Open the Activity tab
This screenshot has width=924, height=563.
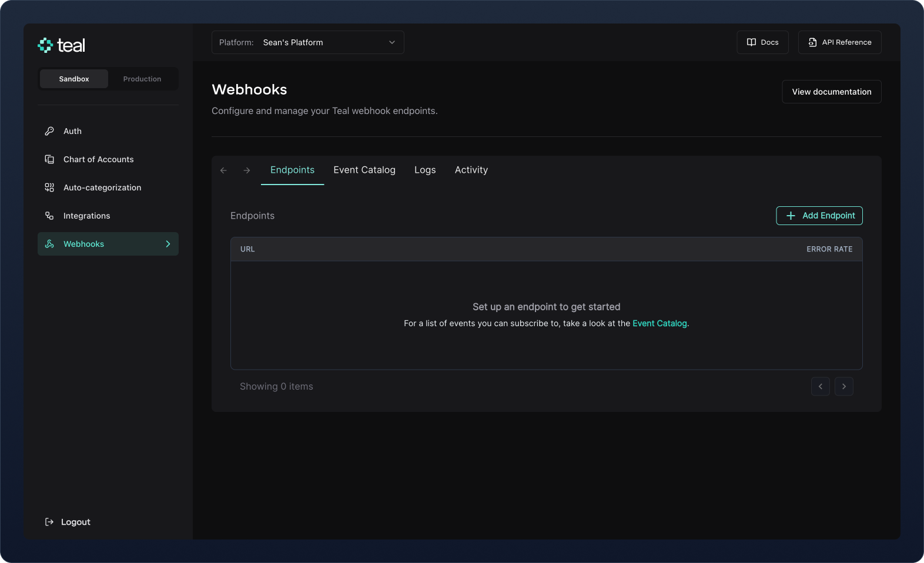(471, 170)
